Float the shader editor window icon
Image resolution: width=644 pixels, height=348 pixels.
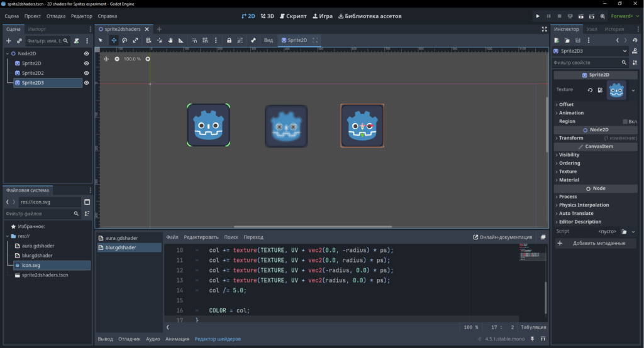543,237
